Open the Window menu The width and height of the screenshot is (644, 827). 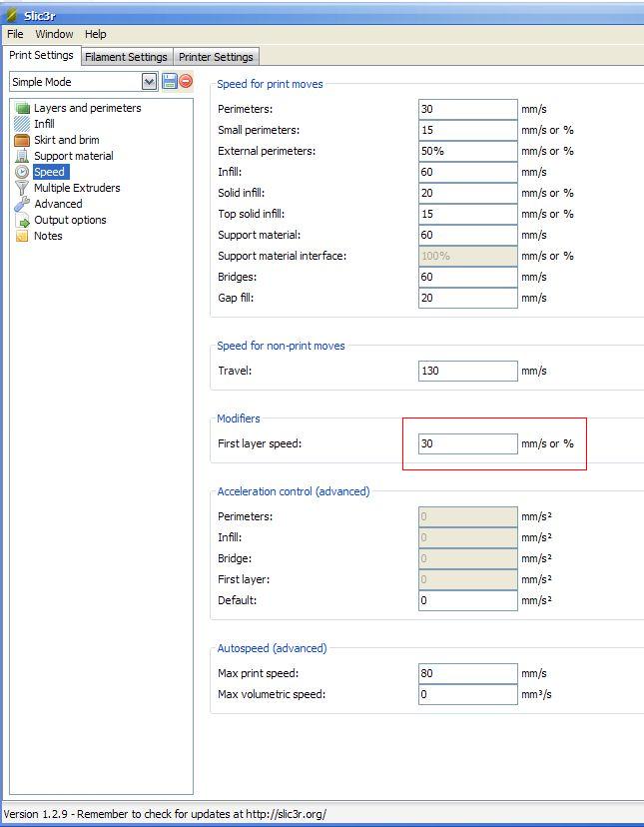click(x=54, y=34)
